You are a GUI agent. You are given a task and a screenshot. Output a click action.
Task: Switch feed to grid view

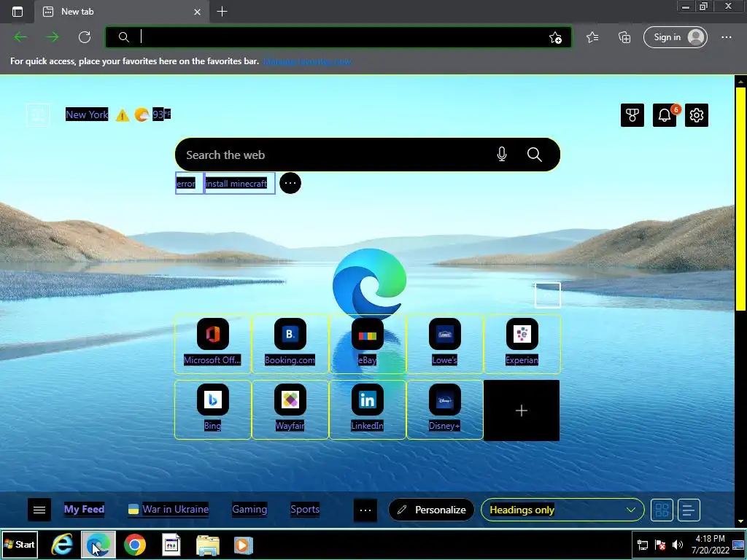point(662,510)
